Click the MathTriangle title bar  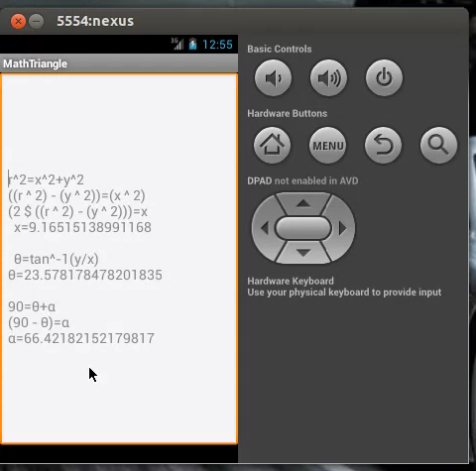pos(119,63)
